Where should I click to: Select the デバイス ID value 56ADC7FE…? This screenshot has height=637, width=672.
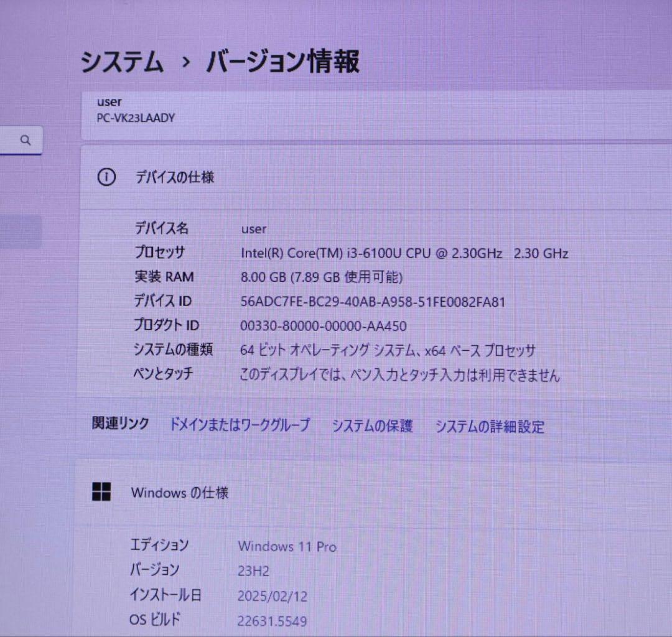tap(373, 302)
